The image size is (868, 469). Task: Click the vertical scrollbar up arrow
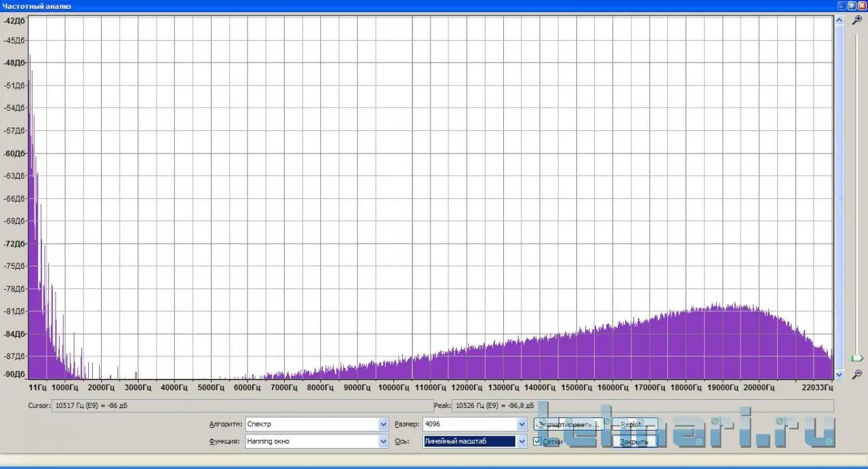pos(839,20)
